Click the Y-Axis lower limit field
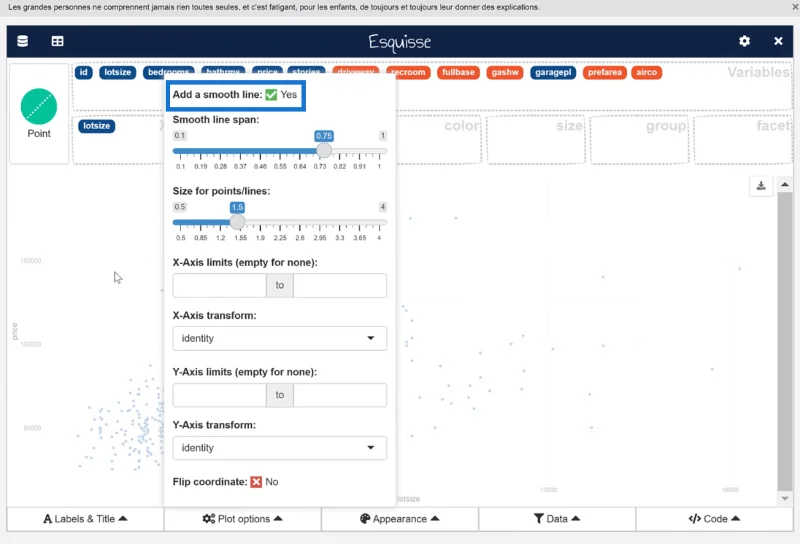The height and width of the screenshot is (544, 800). (219, 395)
